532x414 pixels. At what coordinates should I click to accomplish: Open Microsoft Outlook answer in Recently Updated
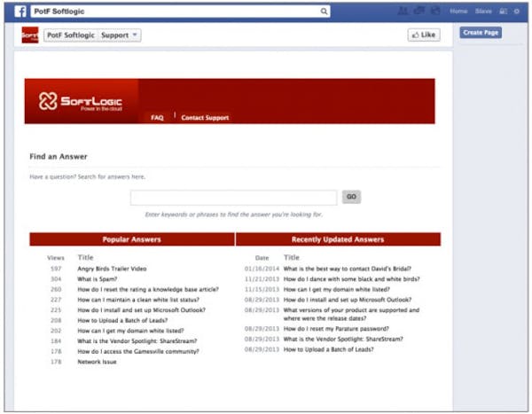(348, 300)
